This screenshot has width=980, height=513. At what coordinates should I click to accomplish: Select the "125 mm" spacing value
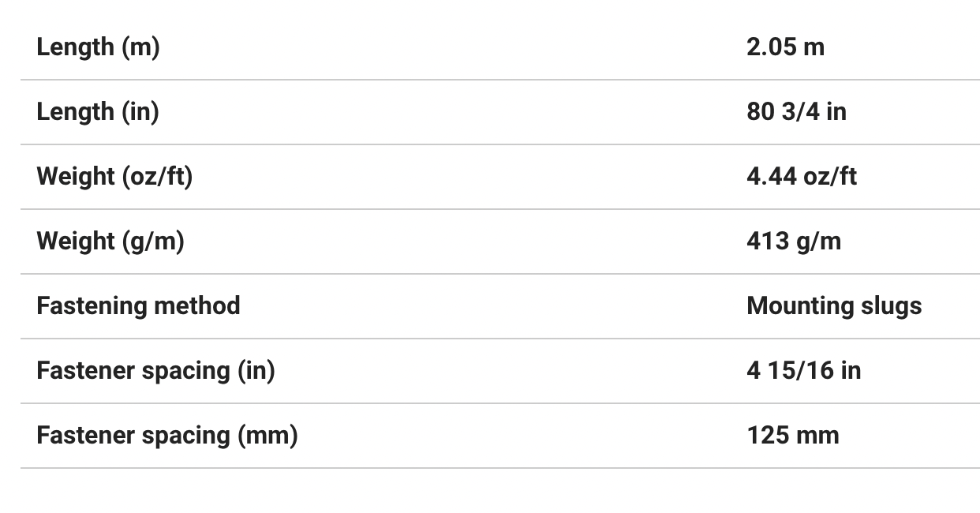tap(792, 436)
